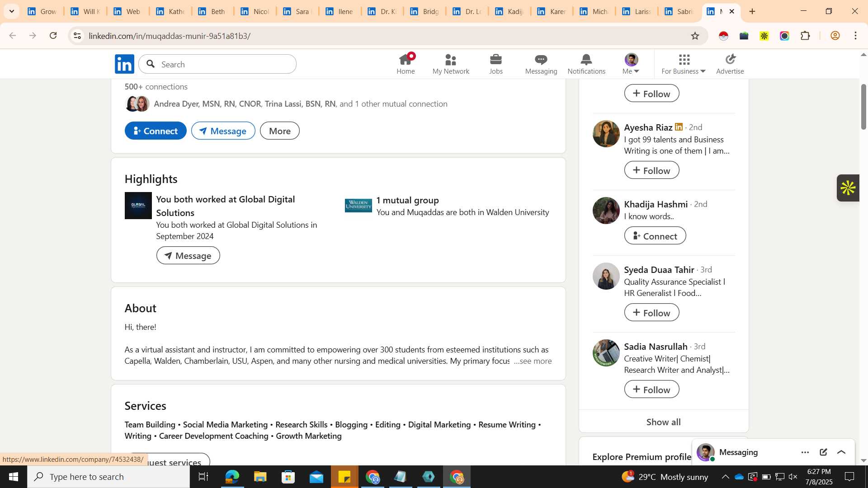Launch Microsoft Edge from taskbar

click(232, 477)
